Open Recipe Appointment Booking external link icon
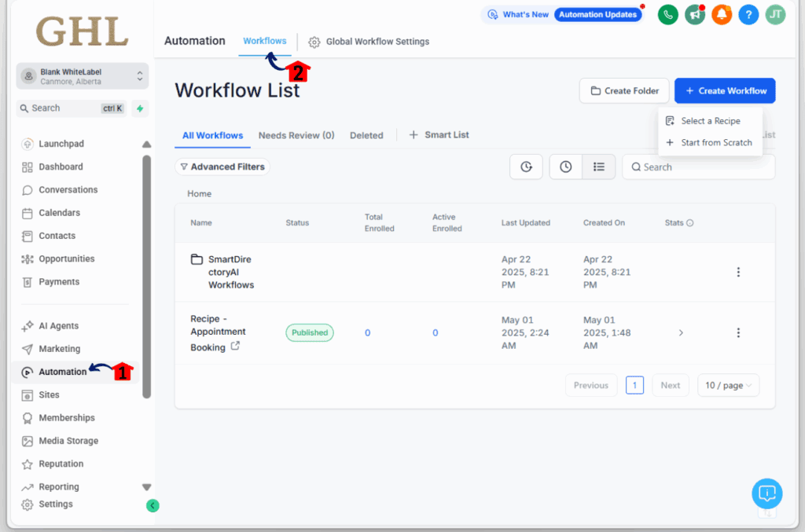The height and width of the screenshot is (532, 805). point(235,347)
